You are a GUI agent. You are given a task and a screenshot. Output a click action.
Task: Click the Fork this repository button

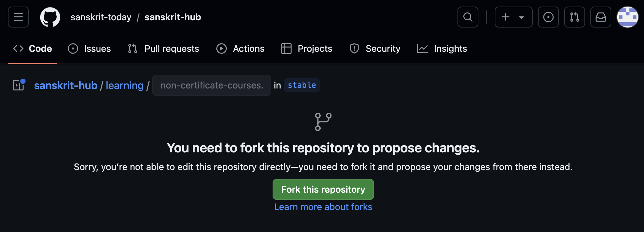pos(323,189)
